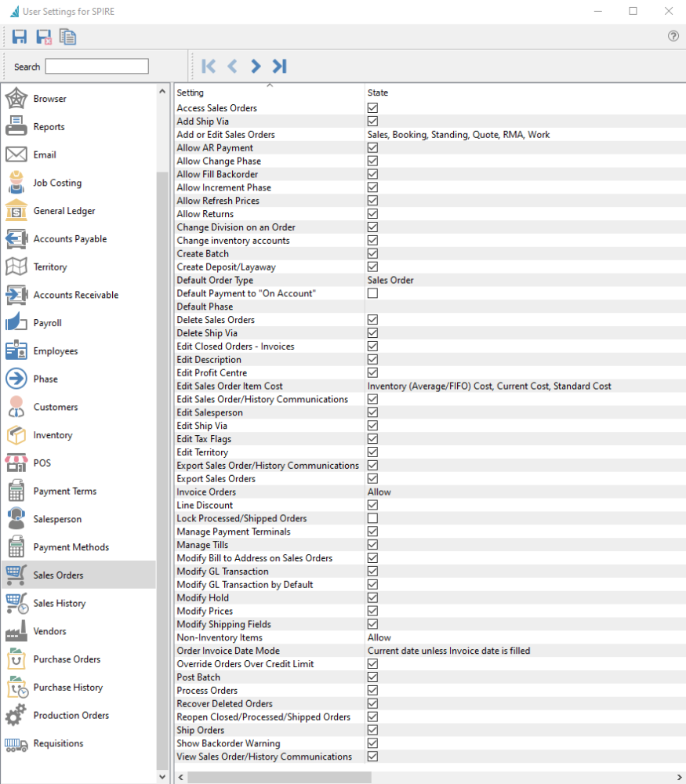Open Add or Edit Sales Orders value
The image size is (686, 784).
point(459,135)
